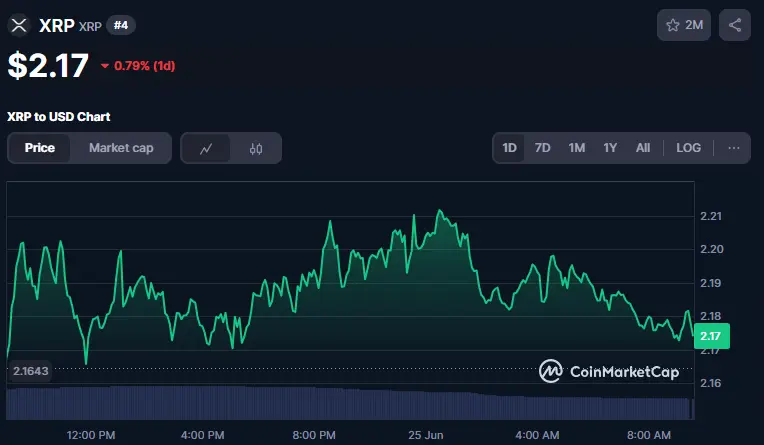Click the $2.17 price value
764x445 pixels.
point(48,65)
